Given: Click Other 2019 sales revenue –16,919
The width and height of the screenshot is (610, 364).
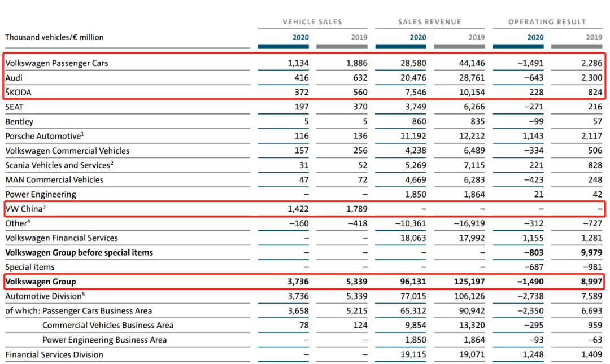Looking at the screenshot, I should (x=469, y=223).
